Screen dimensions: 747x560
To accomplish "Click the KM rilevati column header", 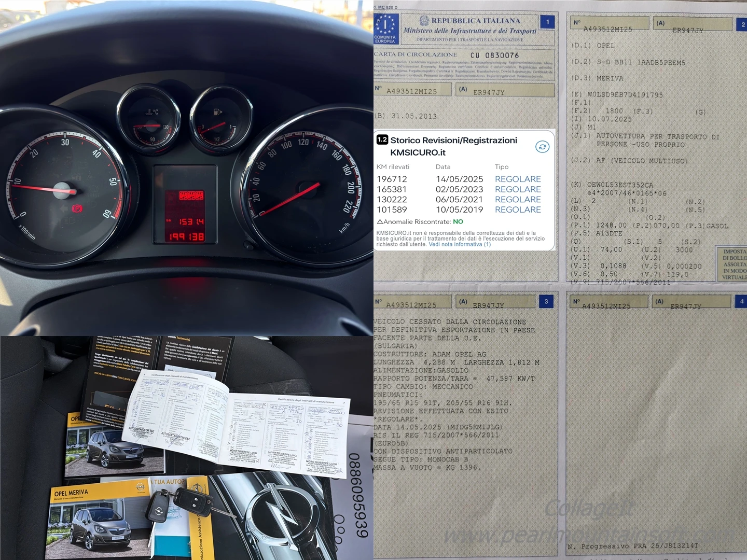I will click(x=393, y=167).
